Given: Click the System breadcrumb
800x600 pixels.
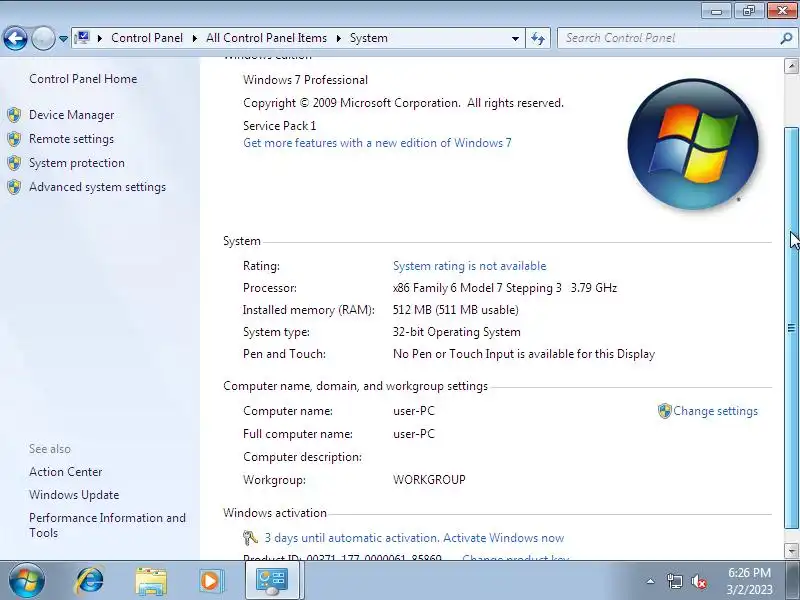Looking at the screenshot, I should pos(368,38).
